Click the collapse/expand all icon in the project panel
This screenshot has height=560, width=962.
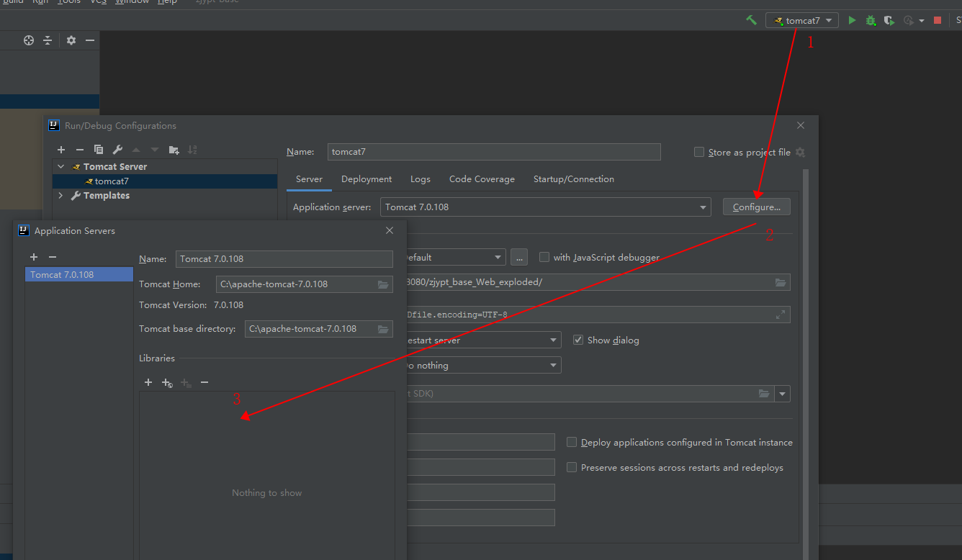pyautogui.click(x=48, y=40)
